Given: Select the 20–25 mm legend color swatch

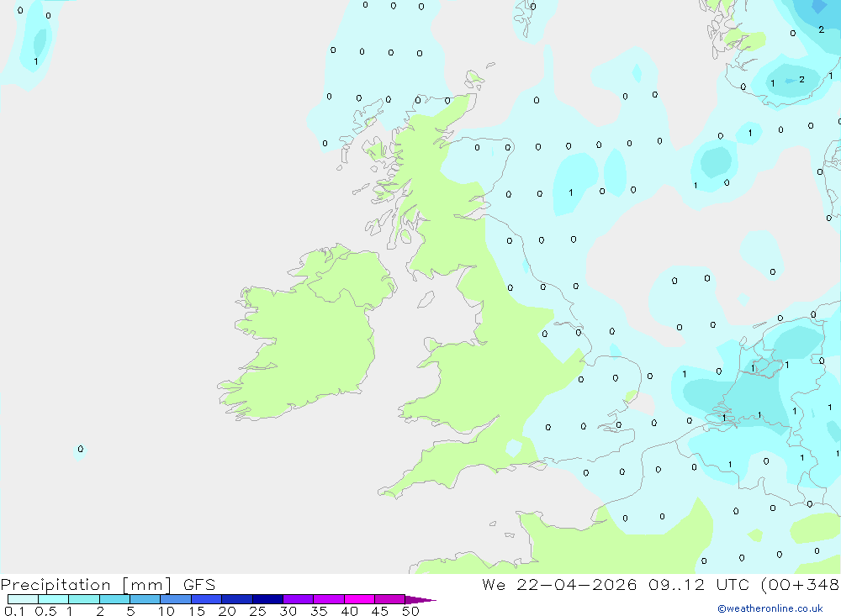Looking at the screenshot, I should tap(237, 599).
